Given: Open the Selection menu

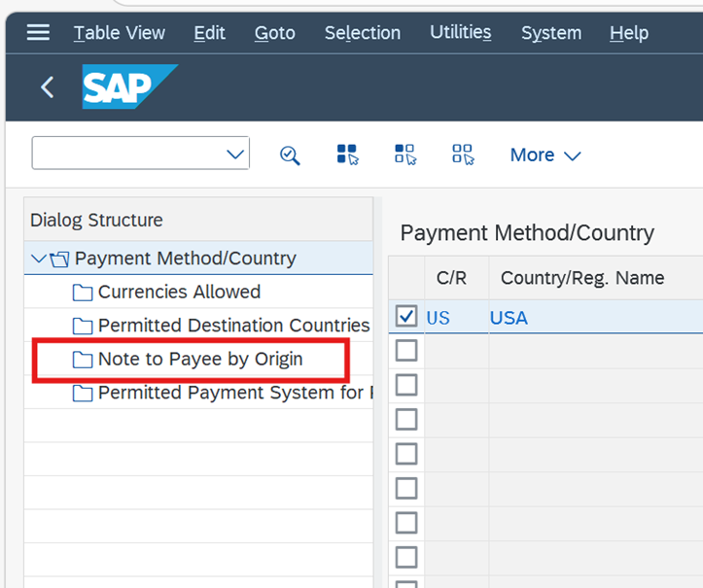Looking at the screenshot, I should [x=363, y=33].
